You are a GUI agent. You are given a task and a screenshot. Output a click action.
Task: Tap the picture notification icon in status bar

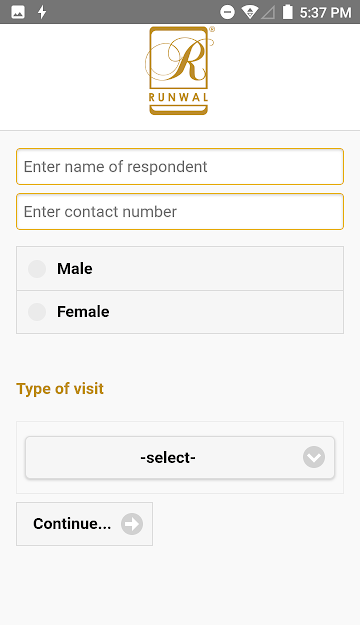coord(18,12)
